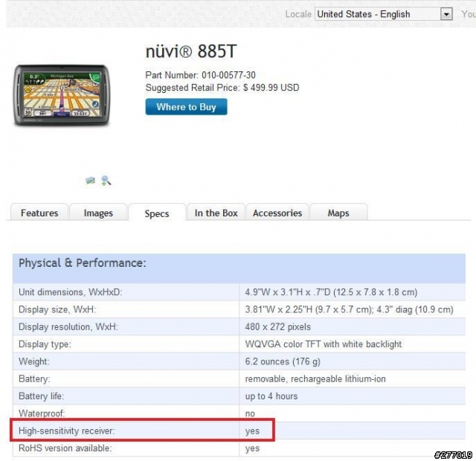The image size is (476, 461).
Task: Click the Where to Buy button
Action: pyautogui.click(x=186, y=107)
